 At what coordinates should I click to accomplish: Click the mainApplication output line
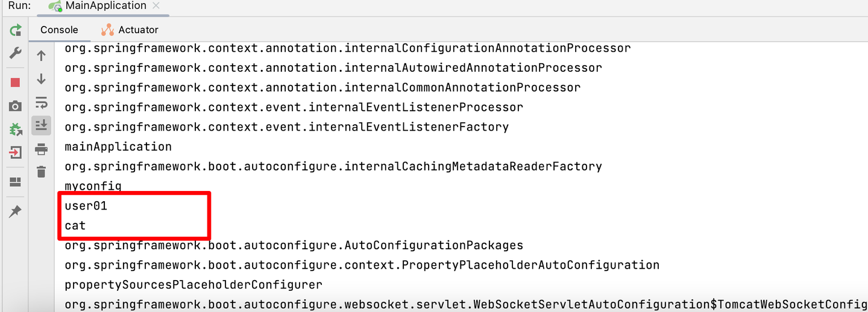(118, 147)
